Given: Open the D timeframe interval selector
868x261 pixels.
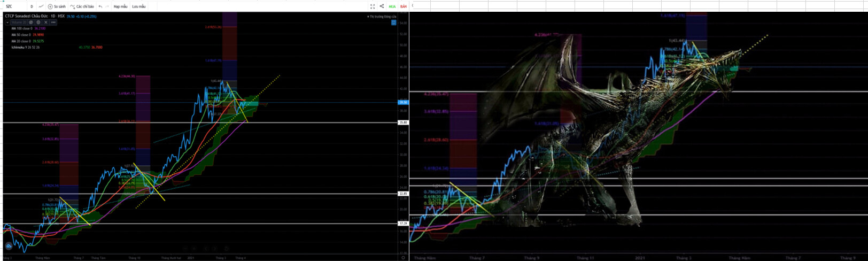Looking at the screenshot, I should pos(32,6).
